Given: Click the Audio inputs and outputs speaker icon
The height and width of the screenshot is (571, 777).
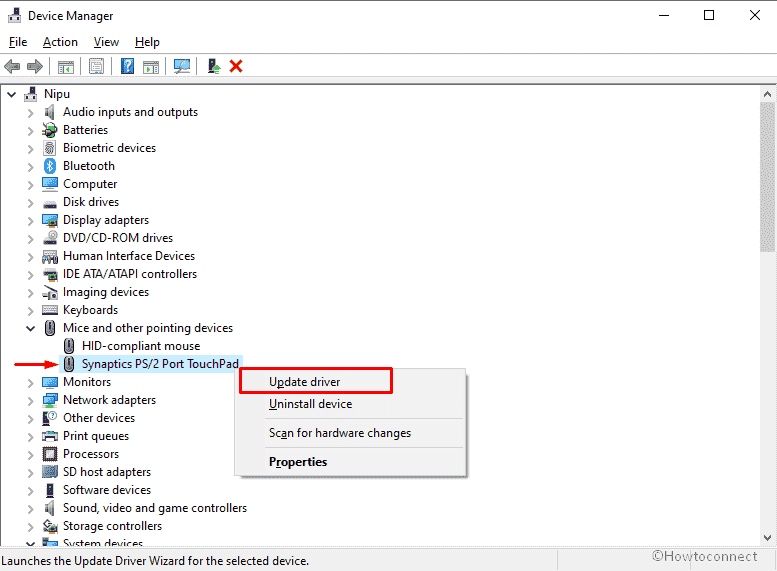Looking at the screenshot, I should point(49,112).
